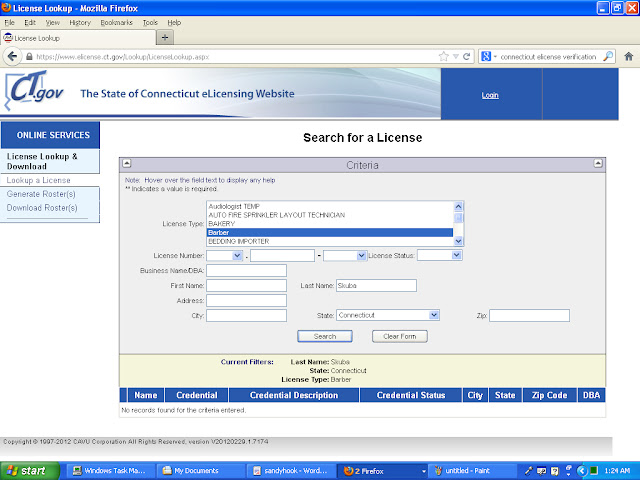The width and height of the screenshot is (640, 480).
Task: Click the Clear Form button
Action: pos(400,336)
